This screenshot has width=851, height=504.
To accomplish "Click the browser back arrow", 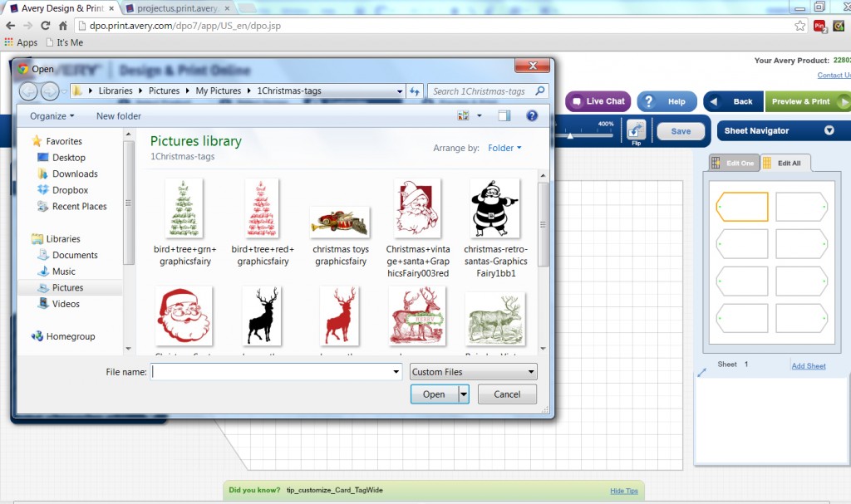I will pyautogui.click(x=10, y=26).
